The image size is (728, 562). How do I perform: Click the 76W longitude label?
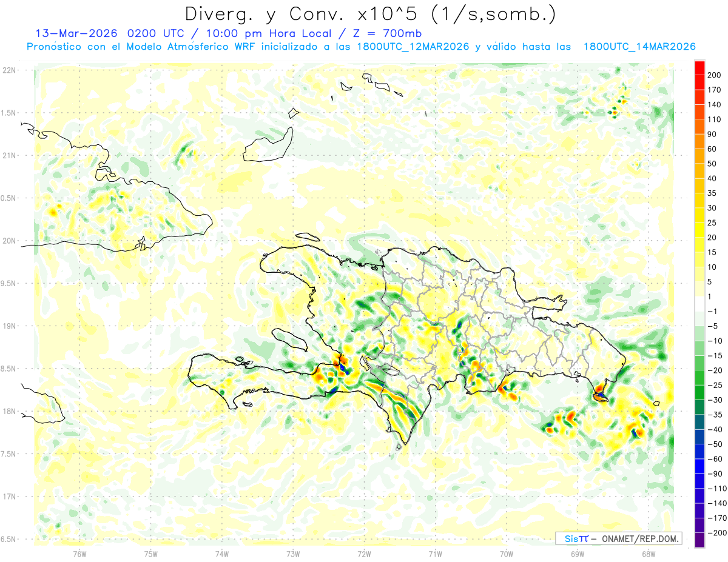79,553
